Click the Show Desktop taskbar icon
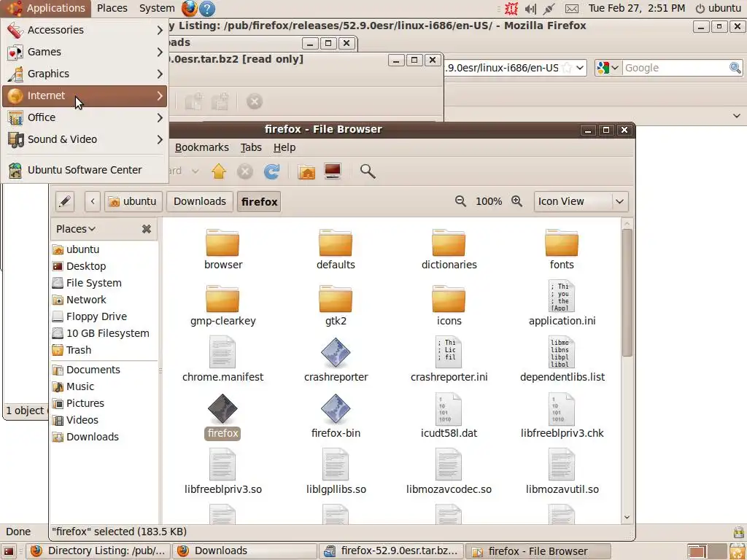 click(x=9, y=551)
